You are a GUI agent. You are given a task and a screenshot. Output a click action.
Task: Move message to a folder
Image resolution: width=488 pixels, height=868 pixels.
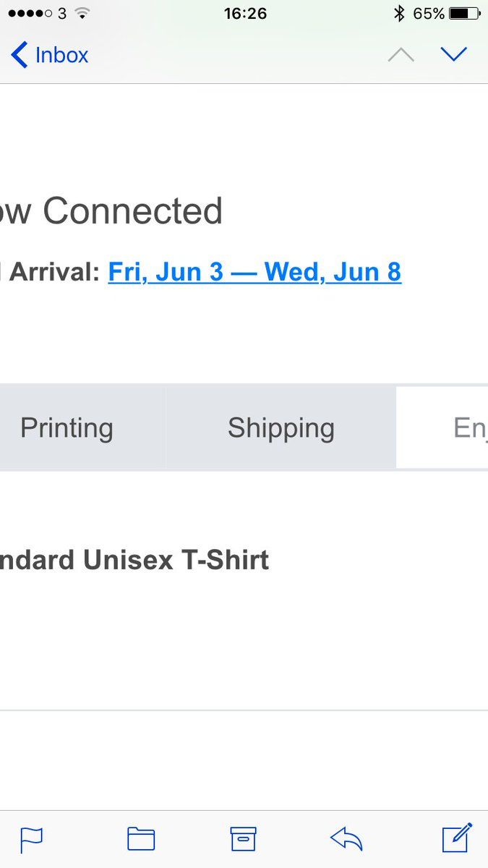point(141,839)
